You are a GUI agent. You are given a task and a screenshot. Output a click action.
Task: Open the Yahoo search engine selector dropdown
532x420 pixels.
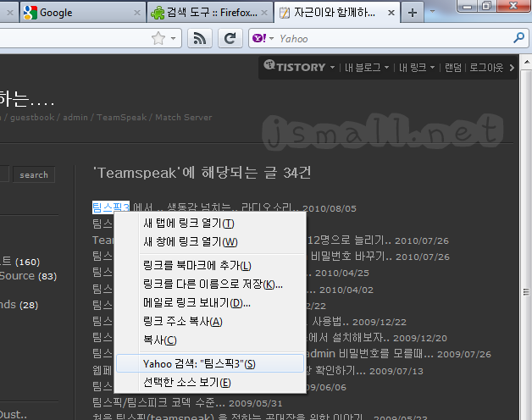coord(263,38)
